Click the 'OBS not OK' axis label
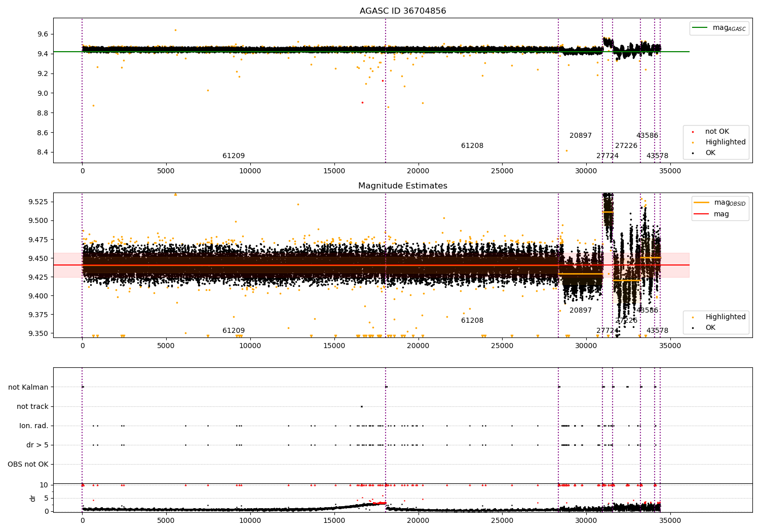The width and height of the screenshot is (760, 532). tap(28, 464)
